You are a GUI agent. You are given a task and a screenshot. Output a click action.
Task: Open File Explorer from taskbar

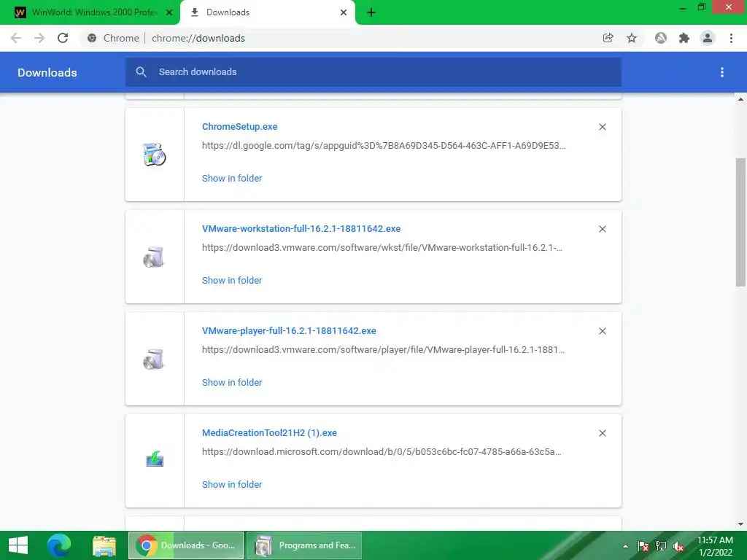point(104,545)
